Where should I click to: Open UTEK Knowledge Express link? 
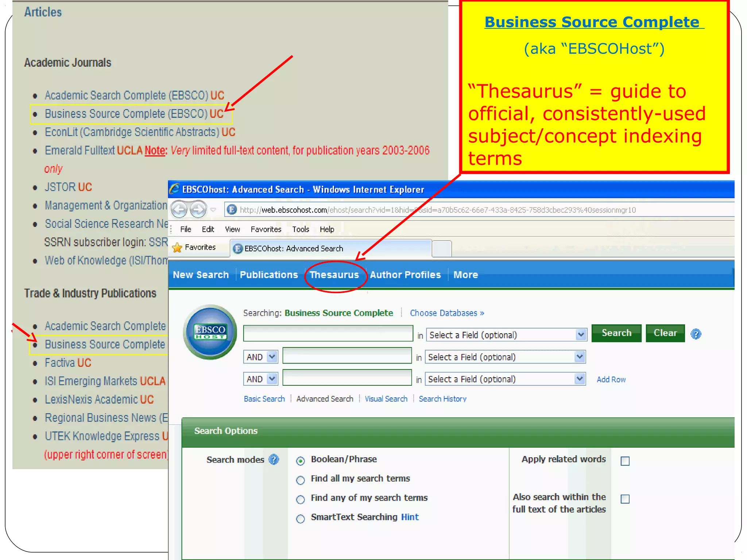[x=102, y=436]
